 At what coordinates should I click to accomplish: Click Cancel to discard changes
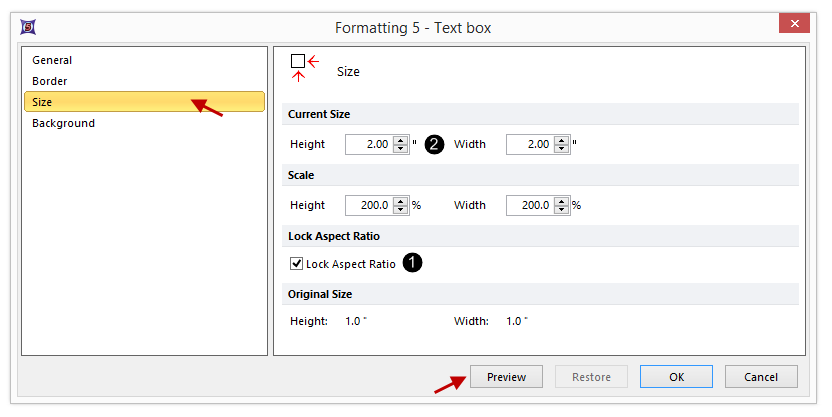[761, 377]
